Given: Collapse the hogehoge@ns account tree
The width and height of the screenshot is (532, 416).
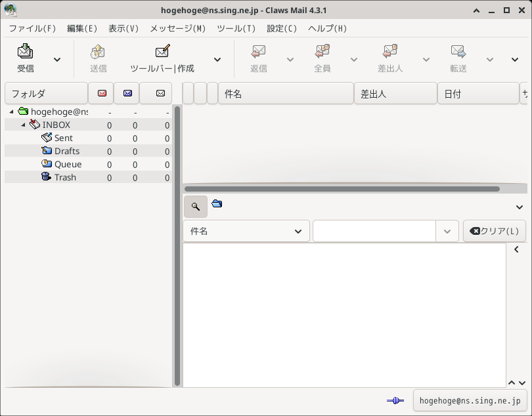Looking at the screenshot, I should (12, 112).
